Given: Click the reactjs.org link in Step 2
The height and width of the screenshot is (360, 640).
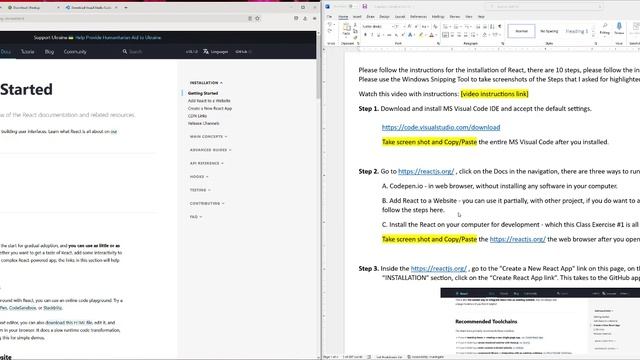Looking at the screenshot, I should pos(426,171).
